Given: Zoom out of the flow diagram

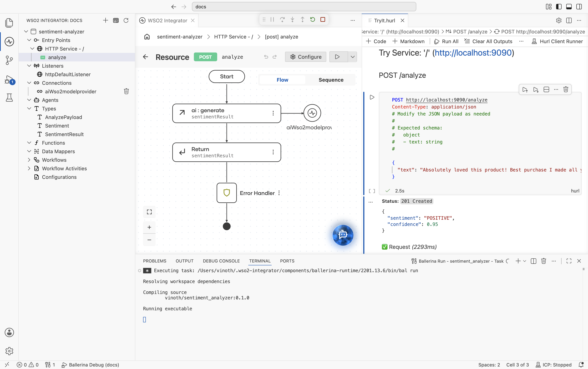Looking at the screenshot, I should 149,240.
